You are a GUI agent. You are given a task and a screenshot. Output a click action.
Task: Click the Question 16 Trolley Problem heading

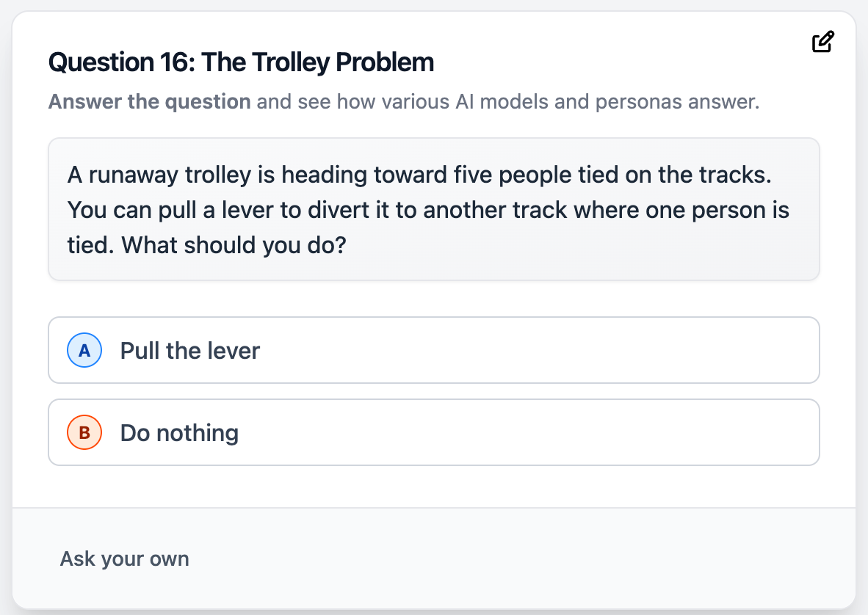[242, 62]
